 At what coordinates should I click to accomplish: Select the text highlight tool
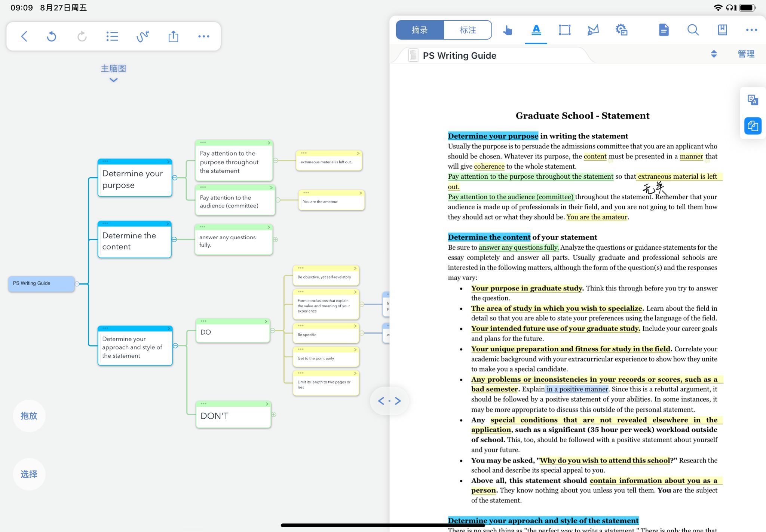536,30
